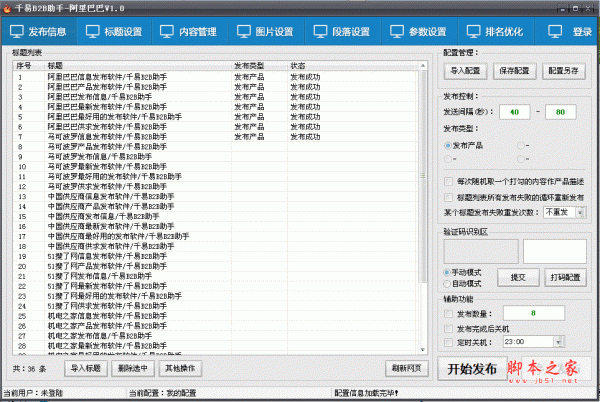Screen dimensions: 600x402
Task: Click the monitor icon beside 内容管理
Action: coord(167,32)
